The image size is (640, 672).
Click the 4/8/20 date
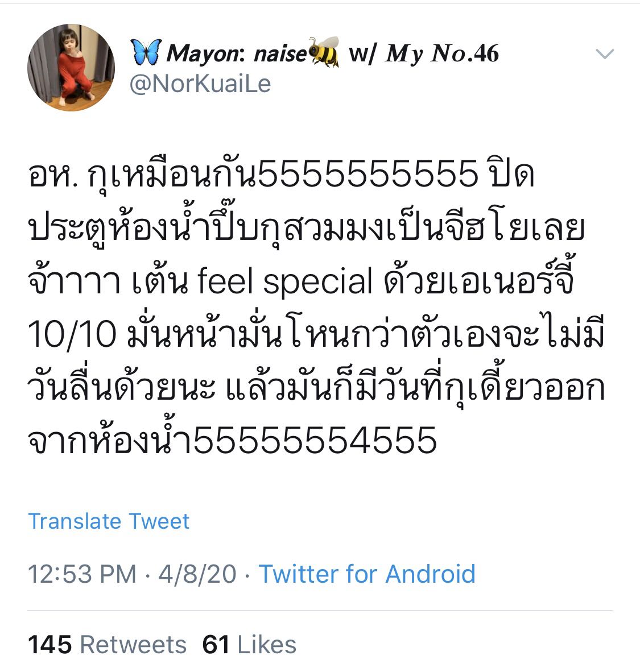click(x=197, y=574)
